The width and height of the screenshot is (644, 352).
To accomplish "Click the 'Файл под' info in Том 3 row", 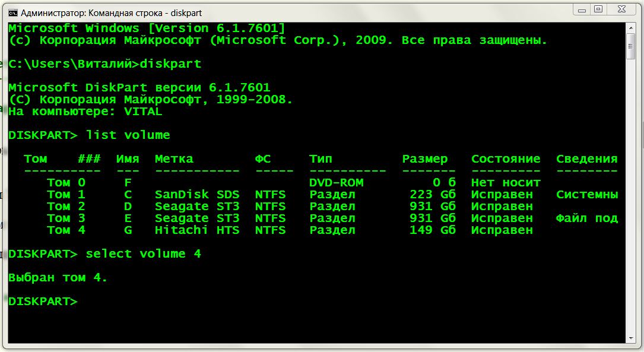I will [586, 218].
